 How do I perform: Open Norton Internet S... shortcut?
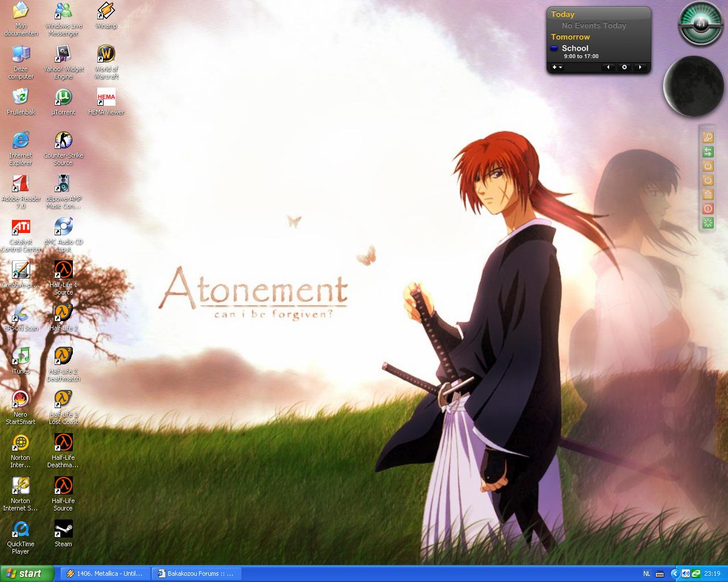click(x=20, y=494)
